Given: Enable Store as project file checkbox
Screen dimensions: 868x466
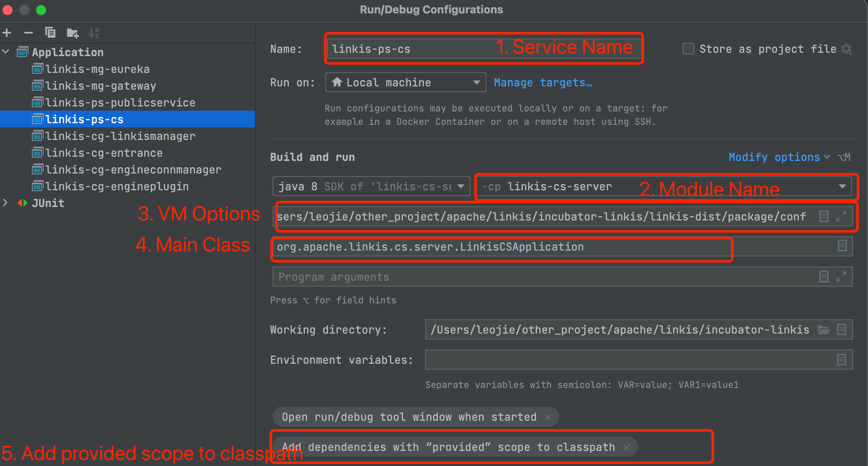Looking at the screenshot, I should [688, 49].
